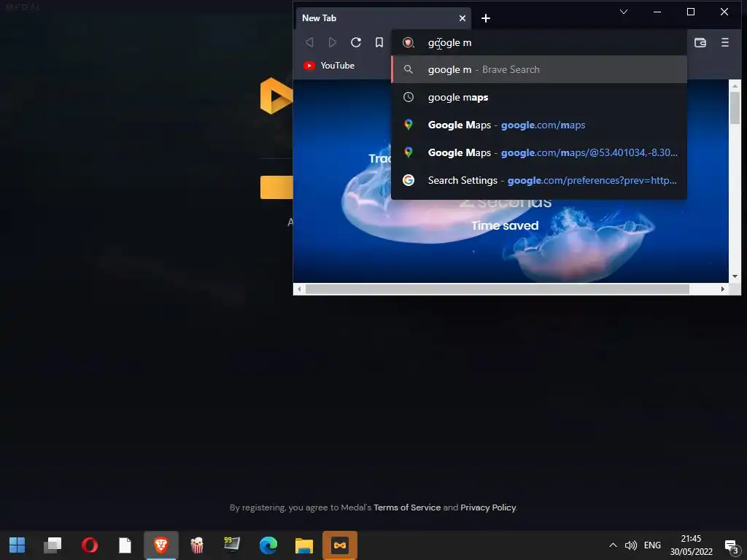Open the Brave hamburger menu
This screenshot has height=560, width=747.
[724, 42]
